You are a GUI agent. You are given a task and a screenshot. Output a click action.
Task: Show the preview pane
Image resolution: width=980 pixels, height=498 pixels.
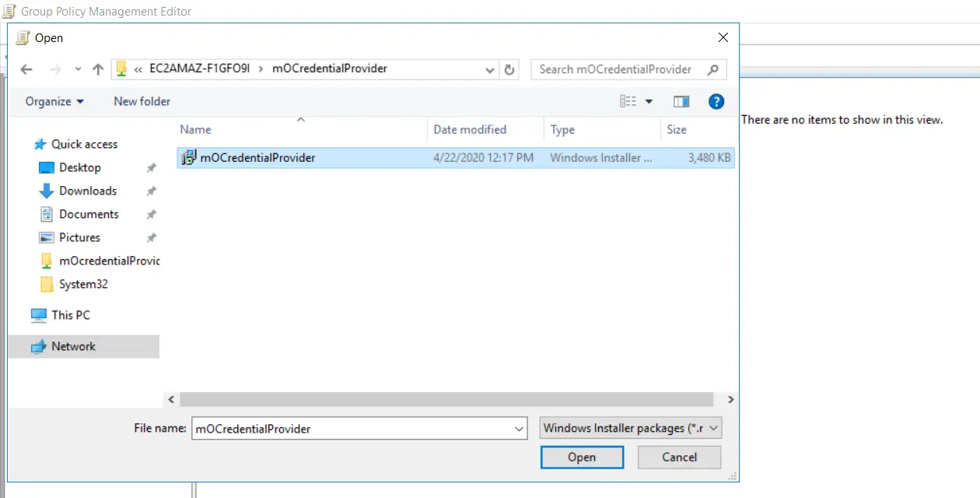pos(681,101)
